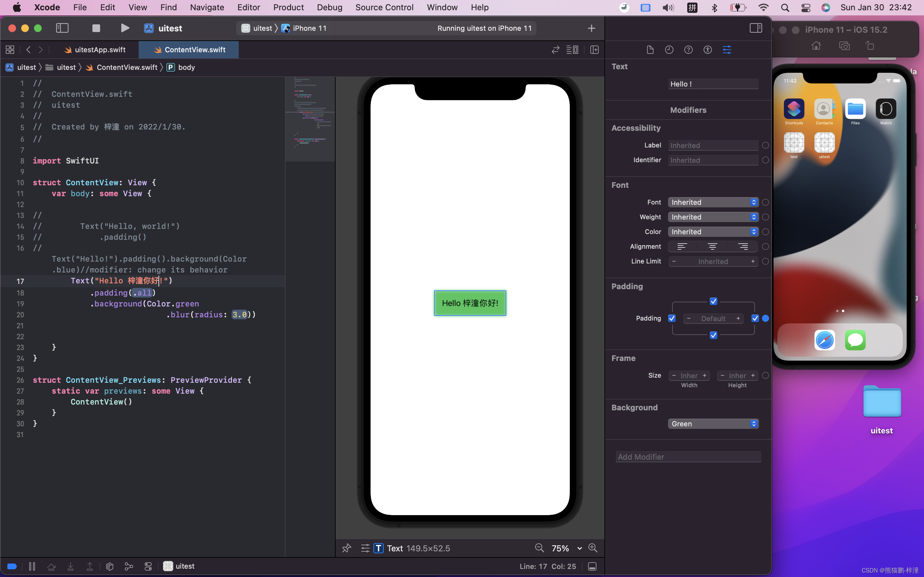Open the History inspector
924x577 pixels.
pyautogui.click(x=669, y=50)
